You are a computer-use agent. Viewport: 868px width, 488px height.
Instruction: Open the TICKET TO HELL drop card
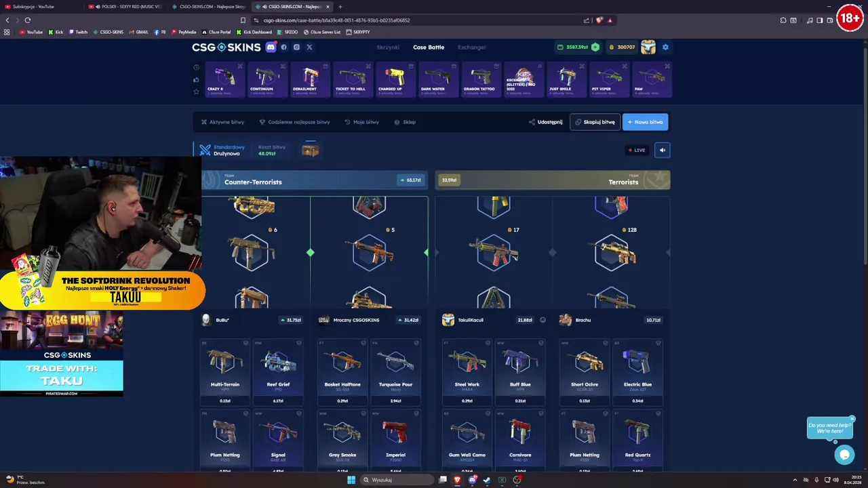coord(352,79)
